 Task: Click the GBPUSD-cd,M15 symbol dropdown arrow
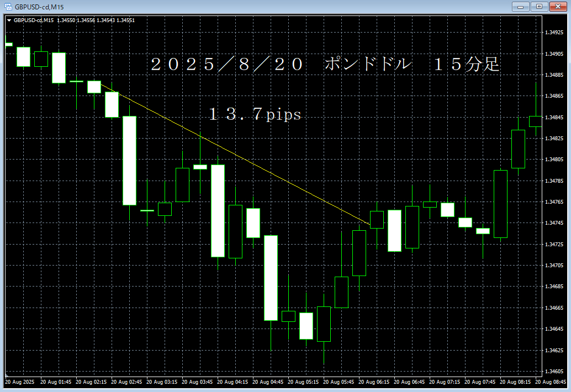[x=9, y=20]
